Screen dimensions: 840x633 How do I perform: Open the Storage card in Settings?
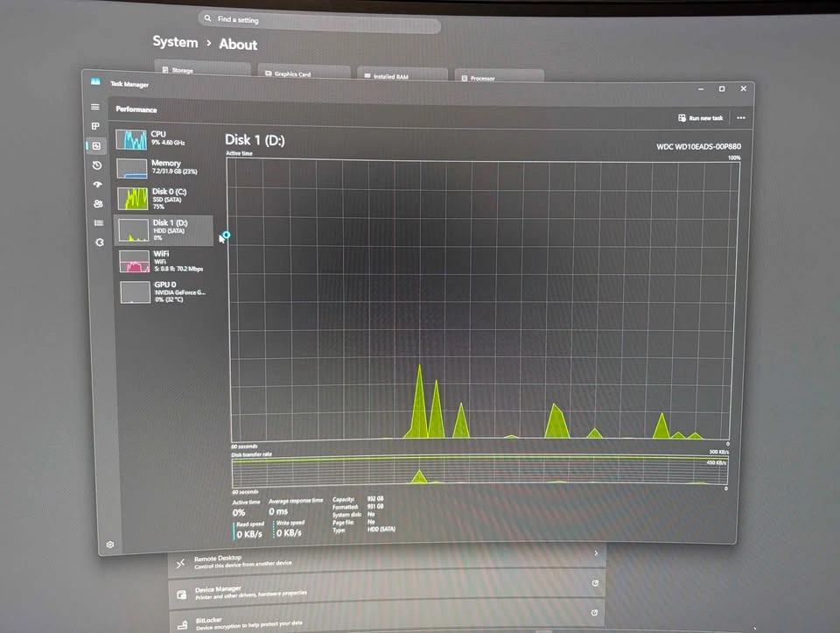pyautogui.click(x=202, y=69)
